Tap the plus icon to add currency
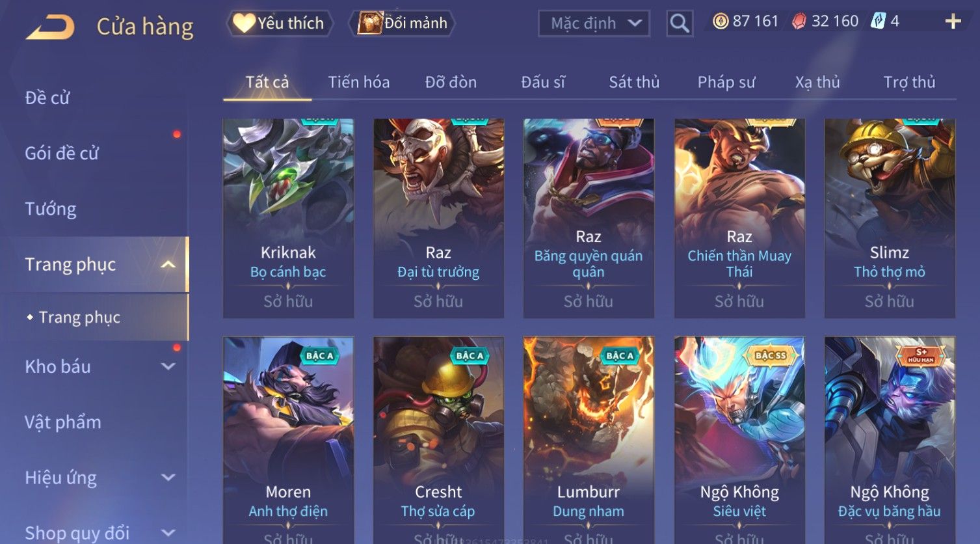 (953, 21)
